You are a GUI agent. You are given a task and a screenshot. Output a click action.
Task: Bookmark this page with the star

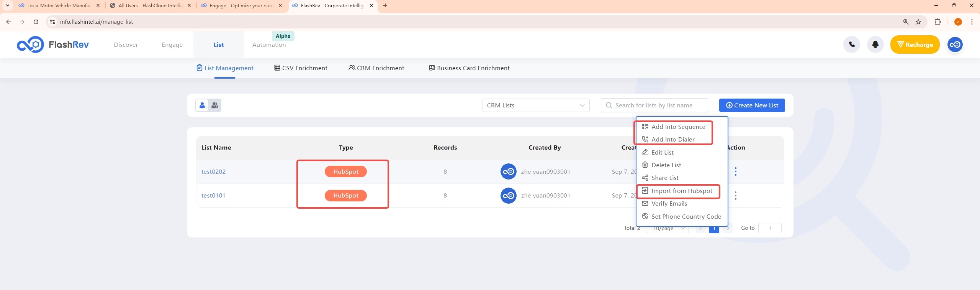coord(918,22)
